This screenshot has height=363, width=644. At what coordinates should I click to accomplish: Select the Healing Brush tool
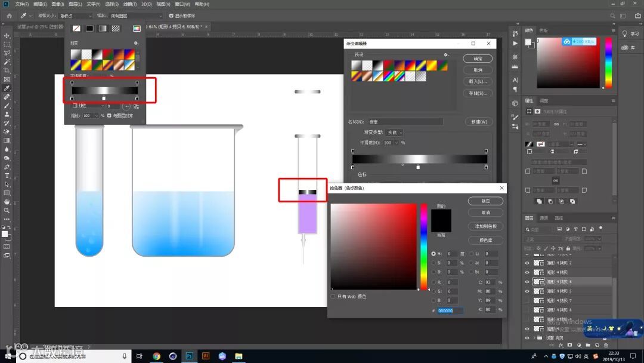[x=7, y=97]
